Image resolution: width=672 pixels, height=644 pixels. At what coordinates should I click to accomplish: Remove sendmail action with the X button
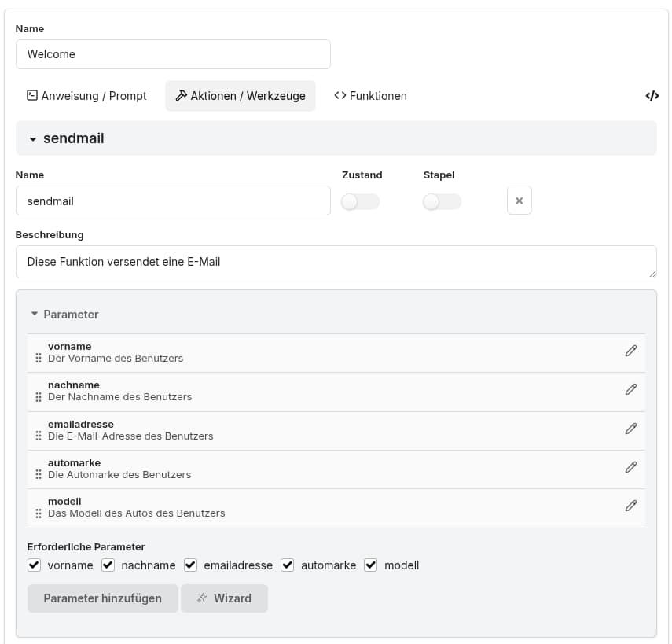[x=519, y=201]
